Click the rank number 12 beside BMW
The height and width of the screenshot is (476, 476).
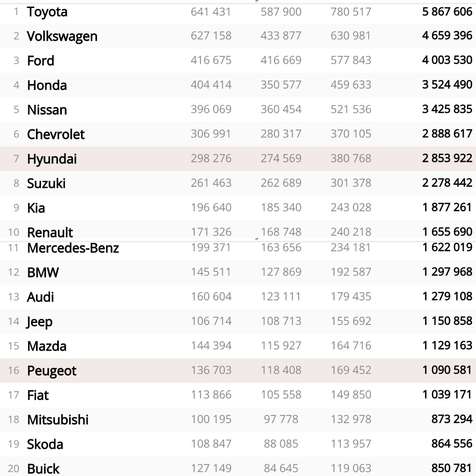[14, 272]
